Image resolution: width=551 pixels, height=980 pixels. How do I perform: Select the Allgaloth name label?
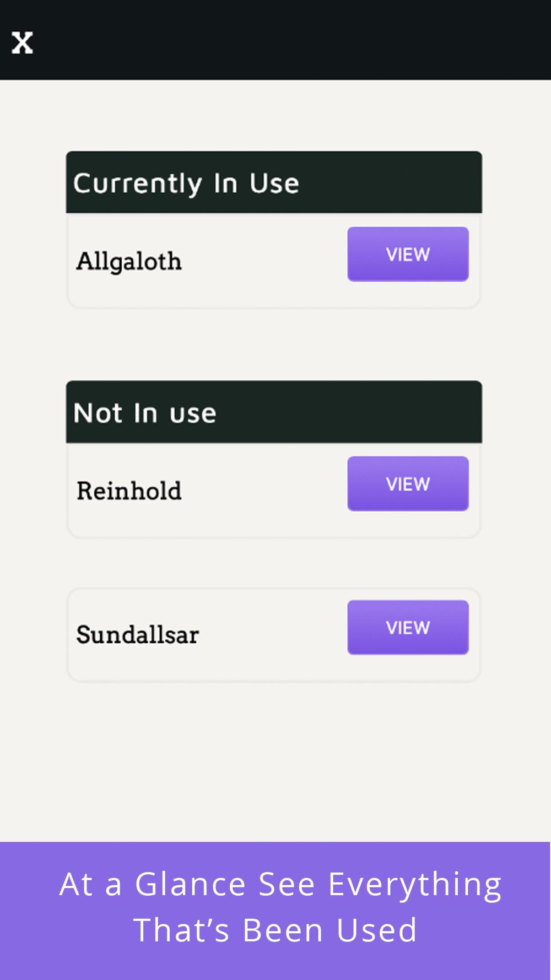[x=129, y=261]
